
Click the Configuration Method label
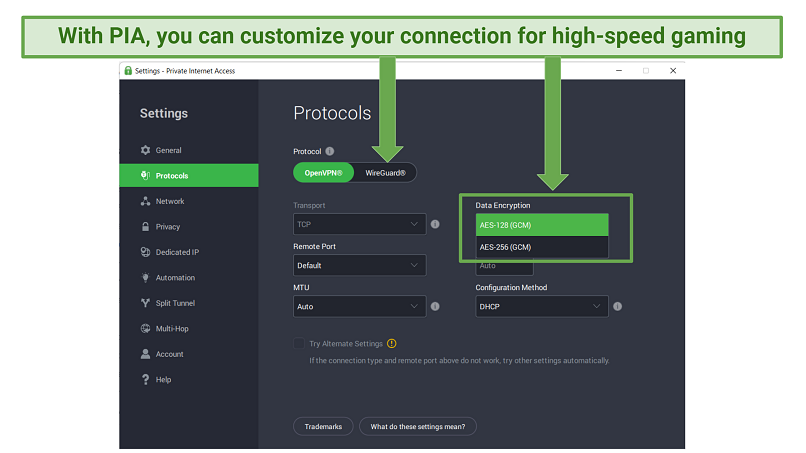click(511, 287)
